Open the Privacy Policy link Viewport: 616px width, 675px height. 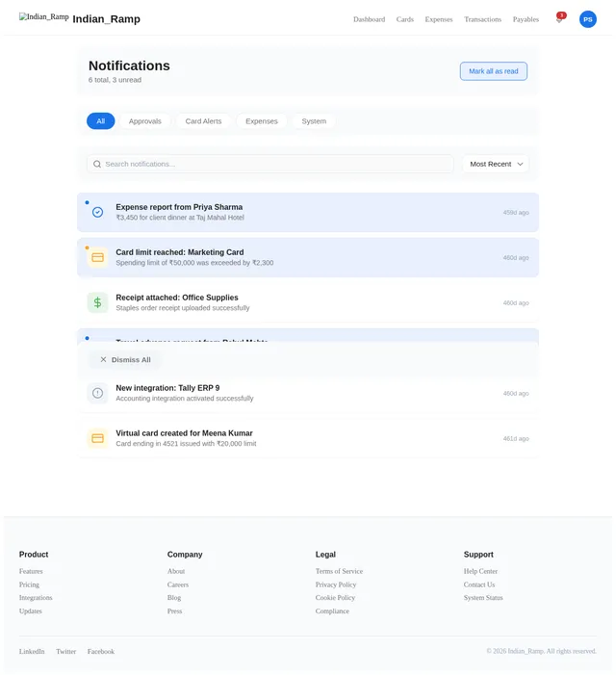(336, 584)
